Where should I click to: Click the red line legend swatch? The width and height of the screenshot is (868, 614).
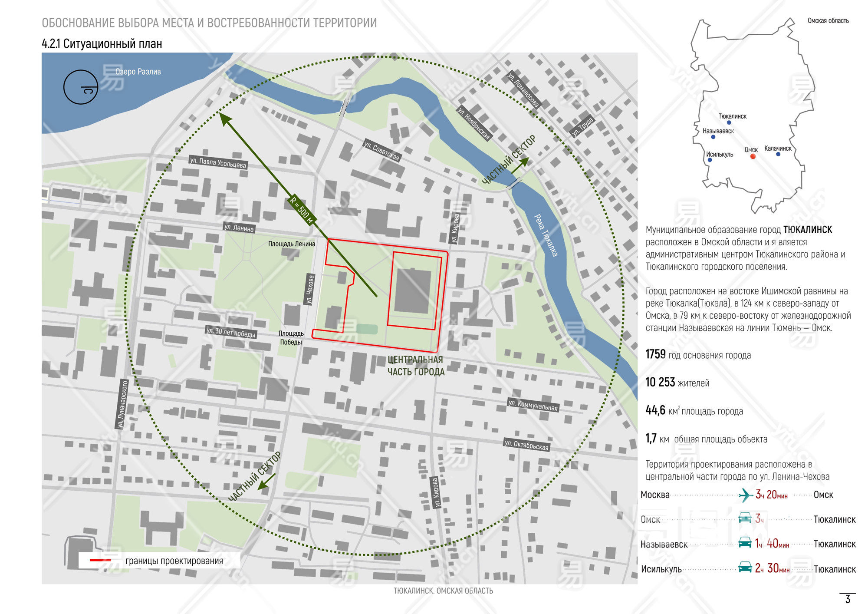coord(100,561)
